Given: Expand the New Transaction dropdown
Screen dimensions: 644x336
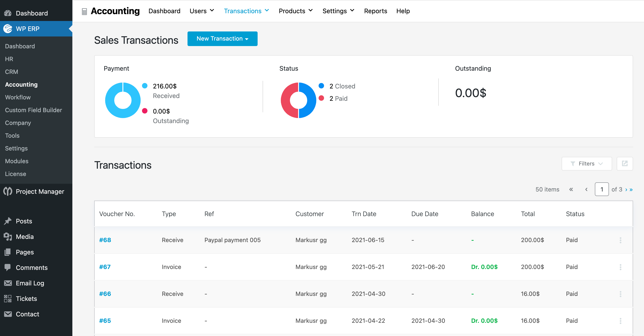Looking at the screenshot, I should click(222, 39).
